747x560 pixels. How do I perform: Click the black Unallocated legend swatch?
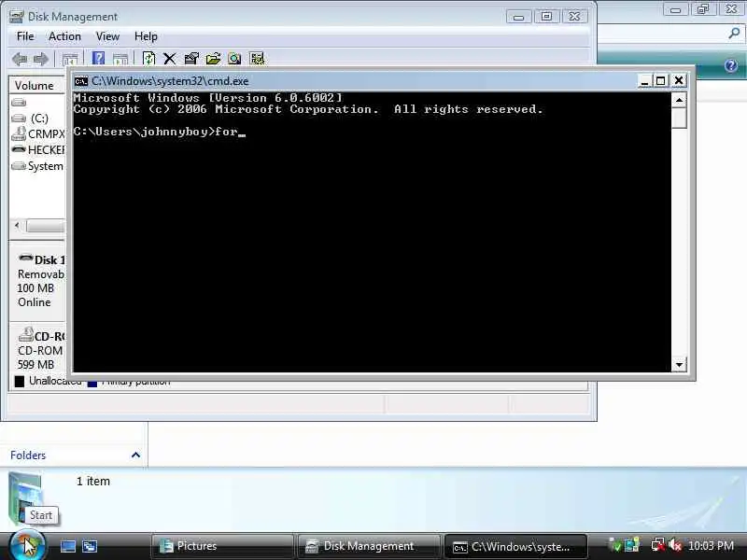click(20, 382)
